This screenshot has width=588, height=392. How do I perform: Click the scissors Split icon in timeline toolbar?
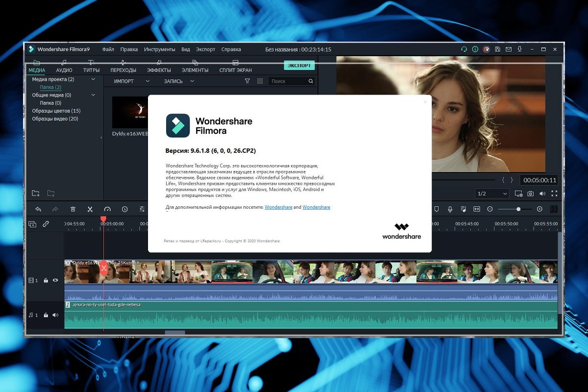click(90, 209)
